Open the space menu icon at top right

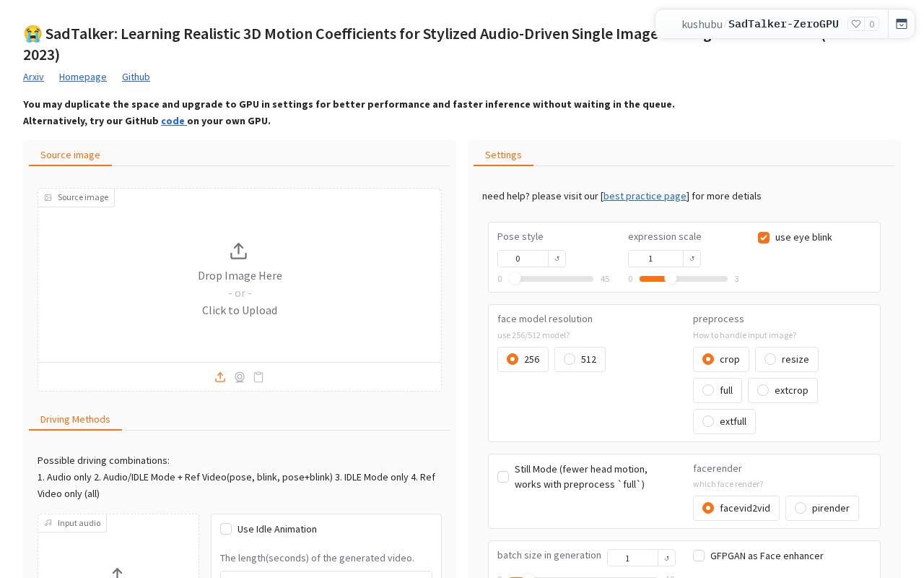[x=902, y=24]
